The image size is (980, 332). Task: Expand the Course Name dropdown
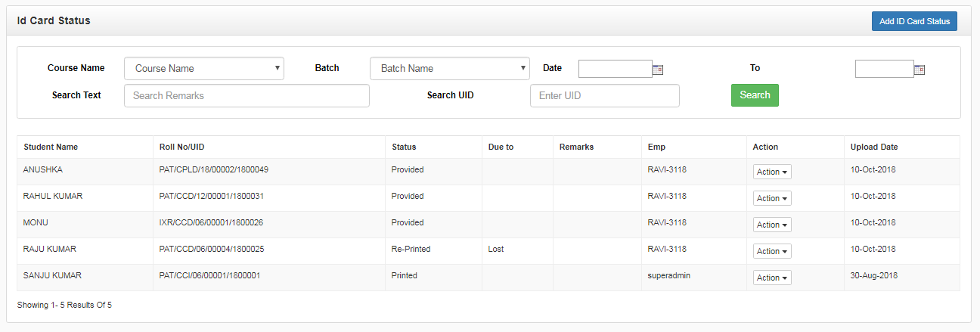[204, 68]
